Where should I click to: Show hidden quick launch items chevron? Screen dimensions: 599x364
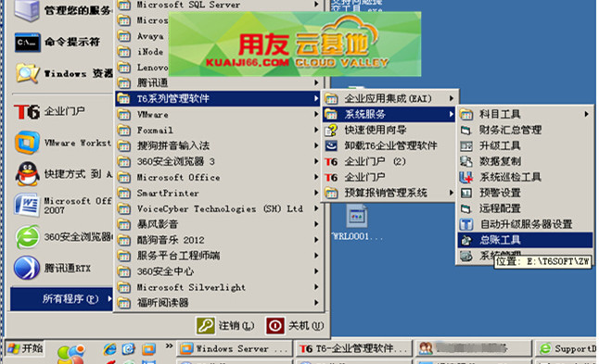[x=169, y=346]
